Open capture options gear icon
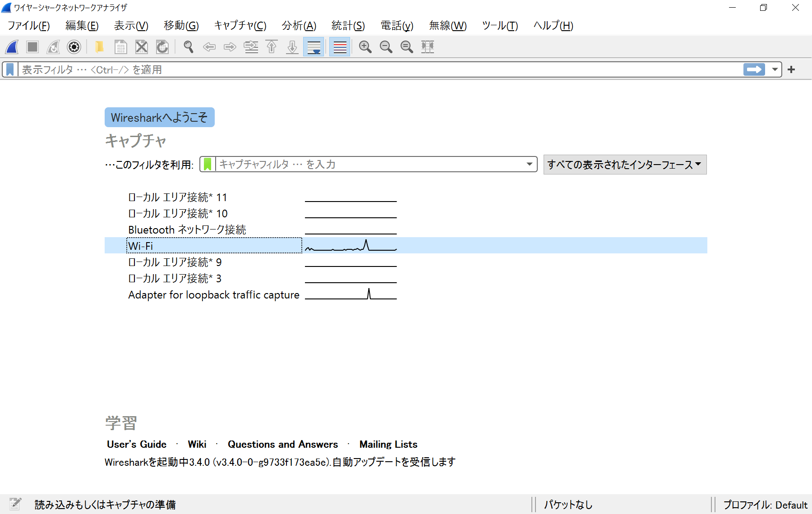Screen dimensions: 812x514 click(74, 47)
